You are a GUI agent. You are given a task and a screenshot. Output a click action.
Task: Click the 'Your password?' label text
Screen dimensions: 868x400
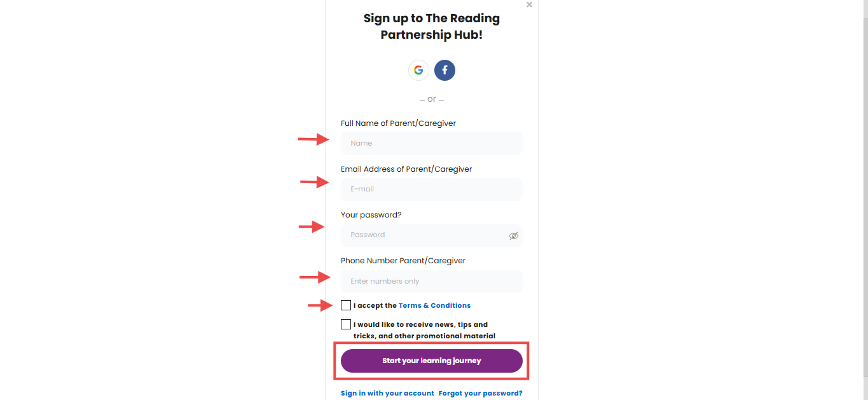point(371,215)
